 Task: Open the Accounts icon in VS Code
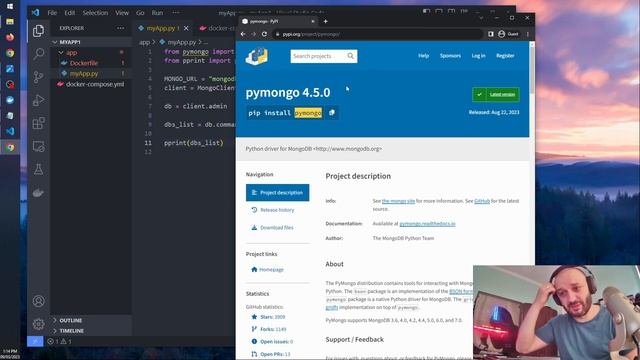click(38, 301)
